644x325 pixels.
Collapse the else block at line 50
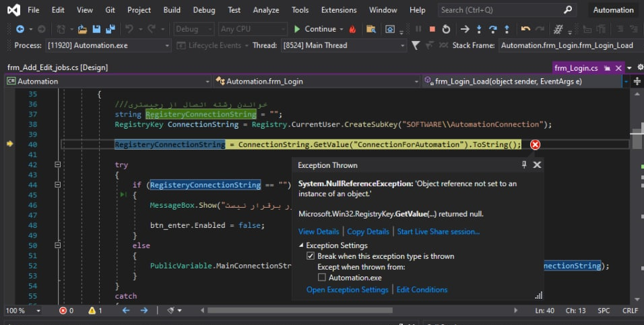point(57,245)
